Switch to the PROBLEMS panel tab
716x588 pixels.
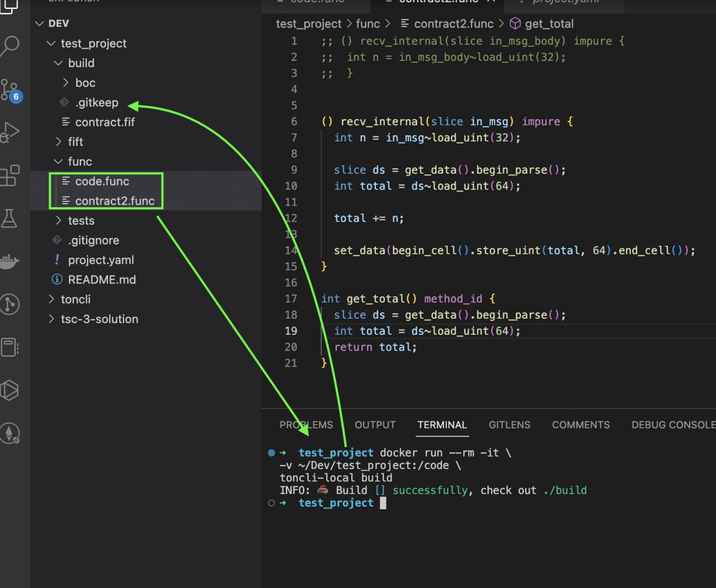click(x=306, y=425)
